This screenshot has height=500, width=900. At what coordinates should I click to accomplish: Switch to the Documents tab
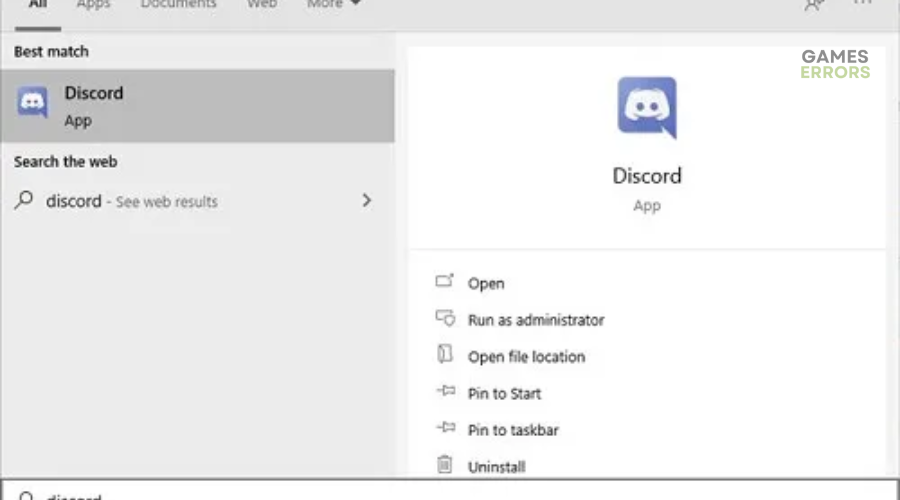179,5
